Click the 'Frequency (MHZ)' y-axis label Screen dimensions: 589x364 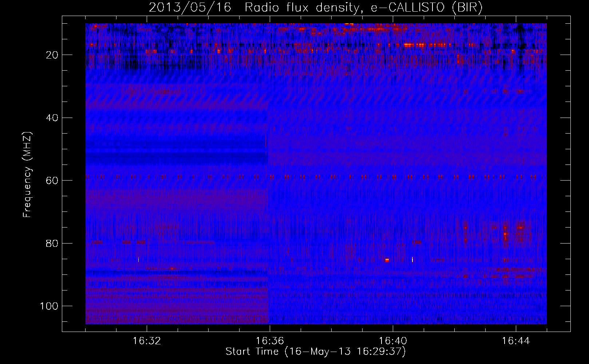coord(28,175)
